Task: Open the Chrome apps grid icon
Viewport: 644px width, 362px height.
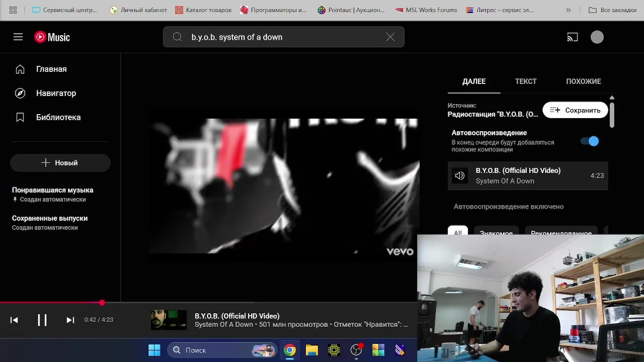Action: point(13,10)
